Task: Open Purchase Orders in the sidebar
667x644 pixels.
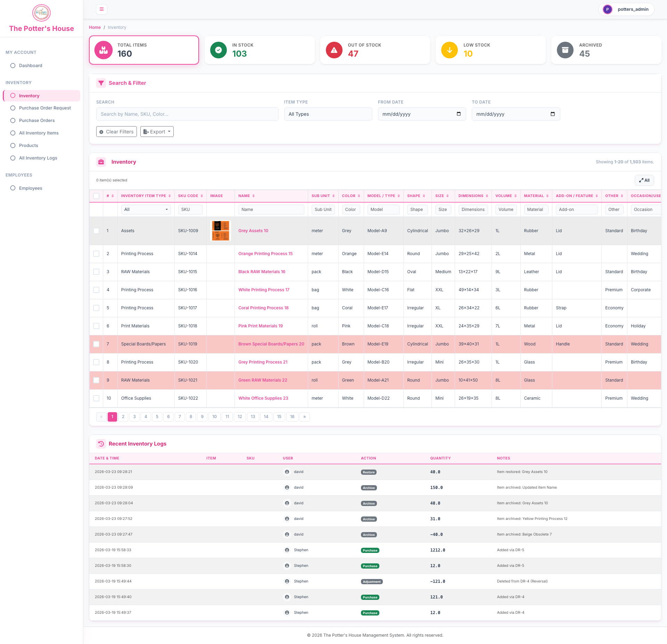Action: [37, 121]
